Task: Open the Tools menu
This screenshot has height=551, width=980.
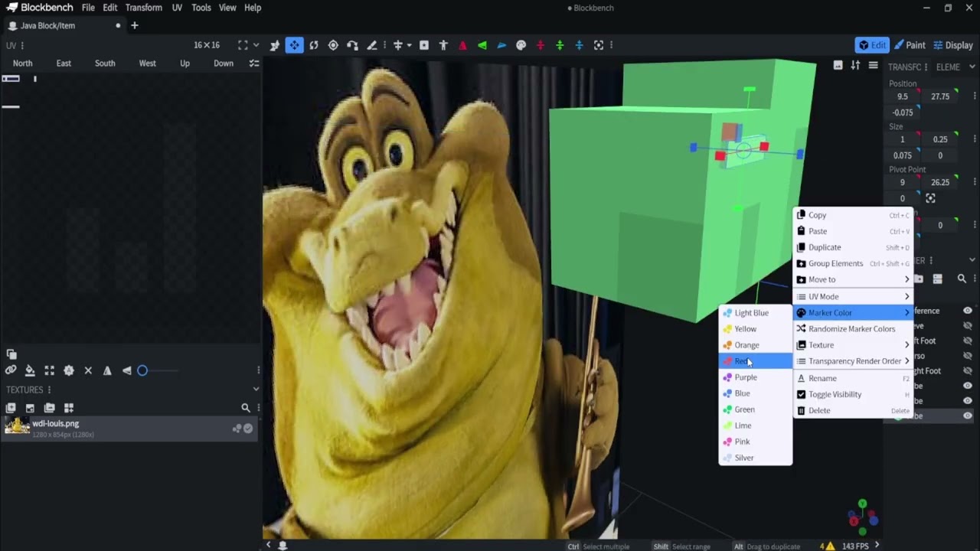Action: 201,8
